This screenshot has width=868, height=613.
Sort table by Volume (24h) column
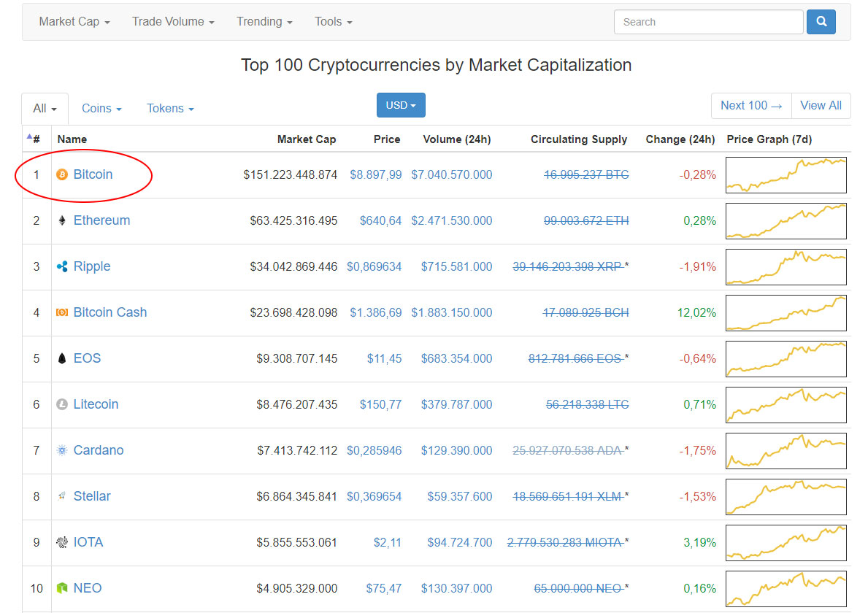[x=457, y=139]
